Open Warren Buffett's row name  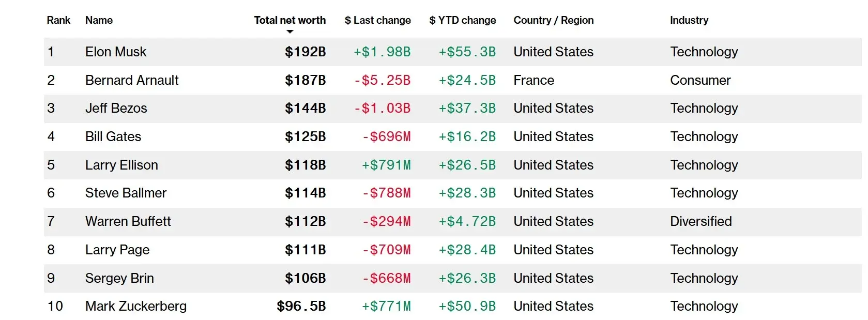point(128,221)
